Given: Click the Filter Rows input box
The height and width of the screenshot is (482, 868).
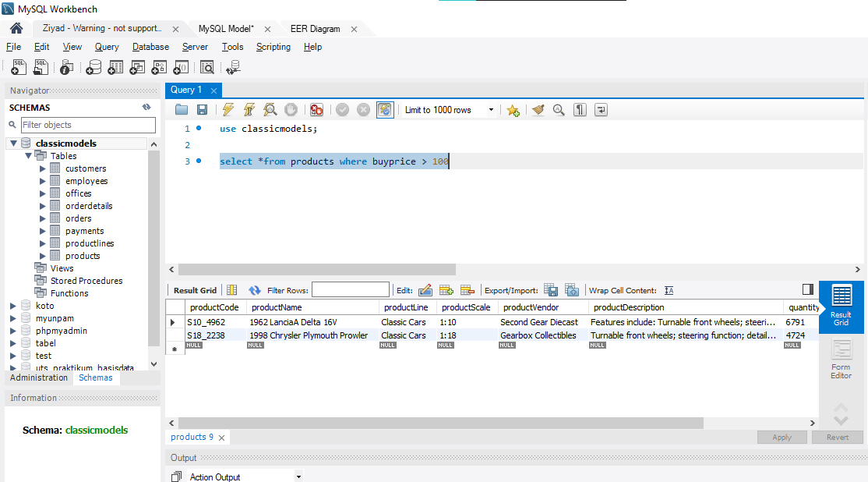Looking at the screenshot, I should 351,290.
